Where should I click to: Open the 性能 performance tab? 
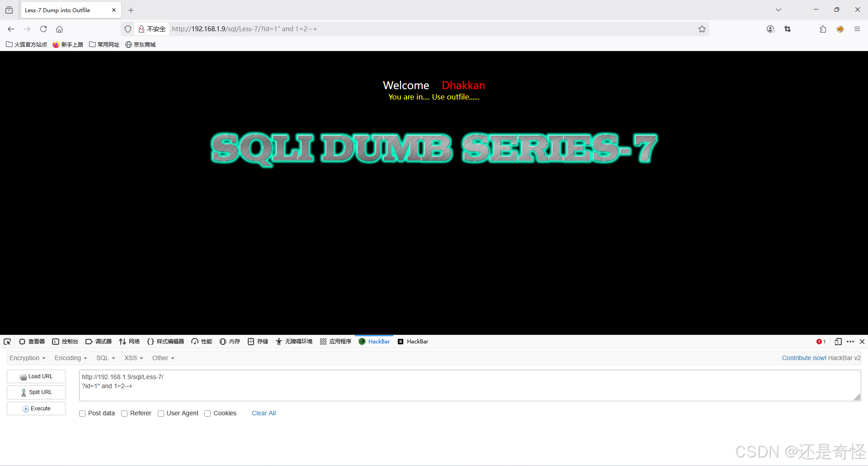(202, 342)
